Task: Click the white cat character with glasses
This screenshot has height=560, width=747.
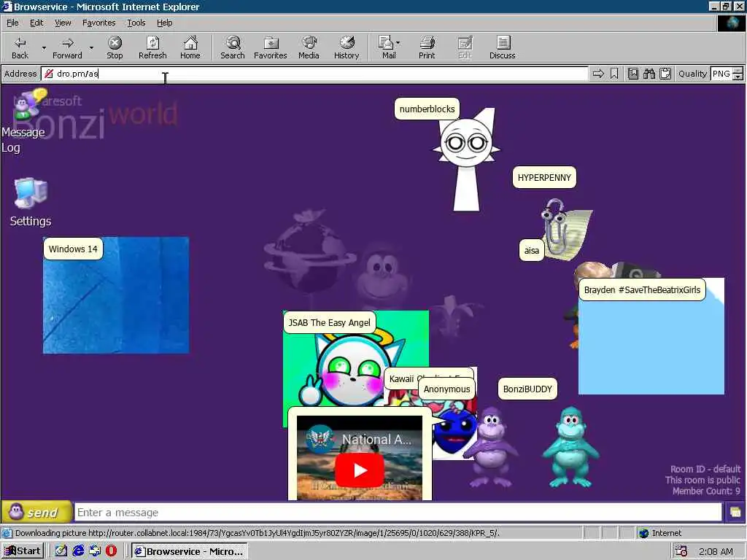Action: (467, 160)
